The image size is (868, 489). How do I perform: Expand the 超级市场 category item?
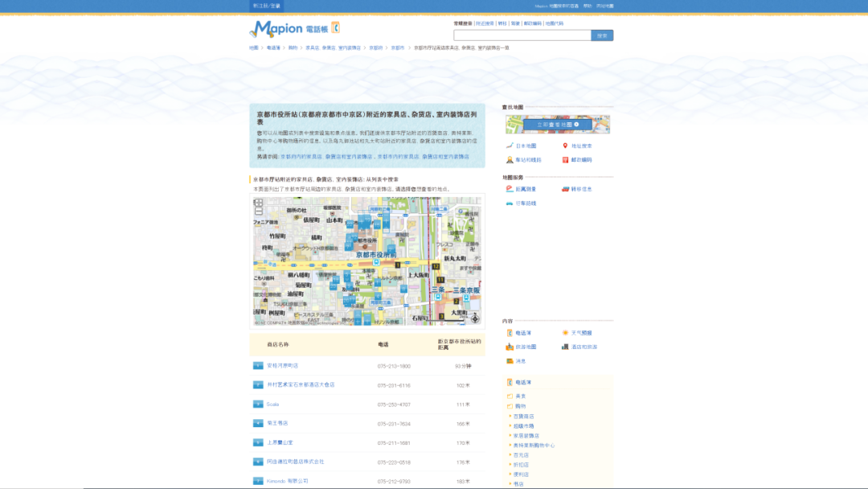524,426
